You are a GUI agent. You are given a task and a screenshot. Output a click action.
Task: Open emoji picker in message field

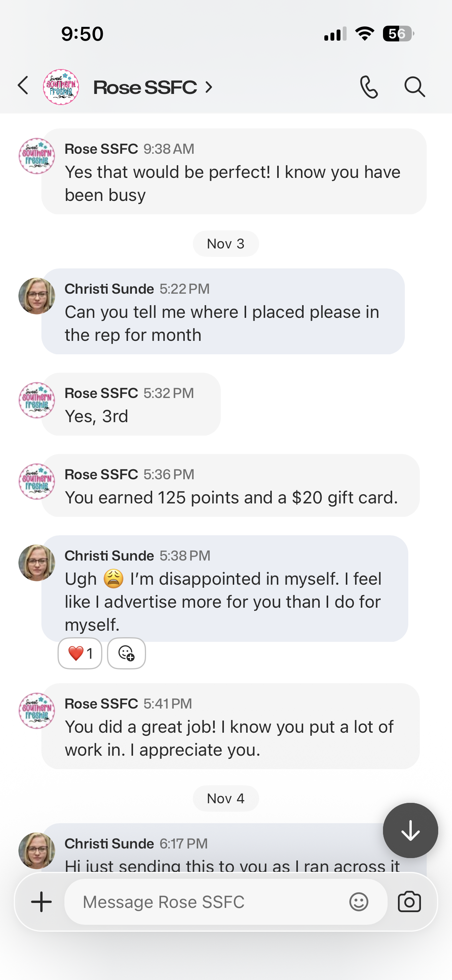click(x=358, y=902)
